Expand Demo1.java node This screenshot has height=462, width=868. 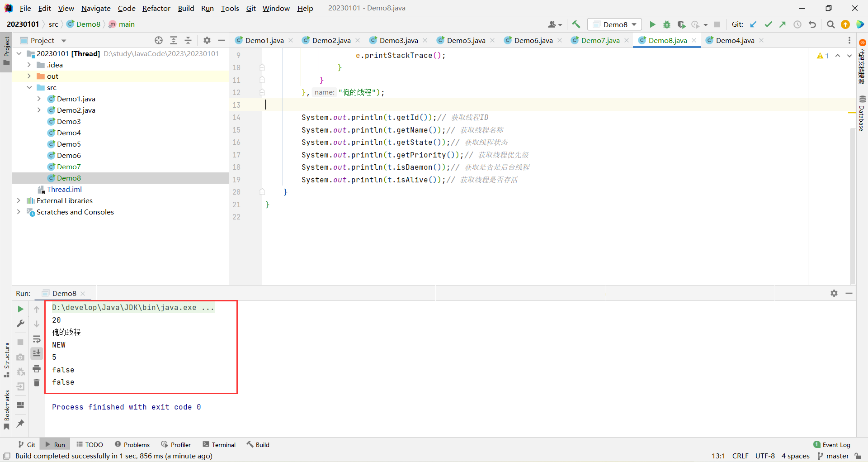point(39,99)
